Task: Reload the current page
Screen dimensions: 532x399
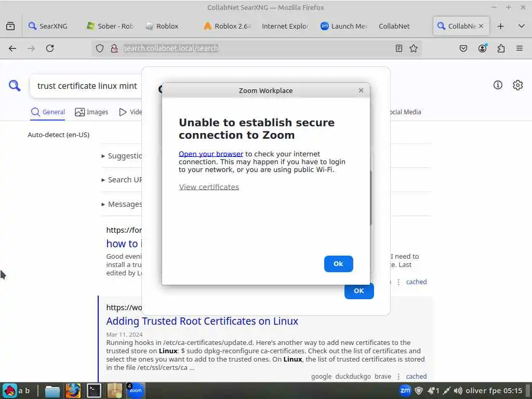Action: [50, 48]
